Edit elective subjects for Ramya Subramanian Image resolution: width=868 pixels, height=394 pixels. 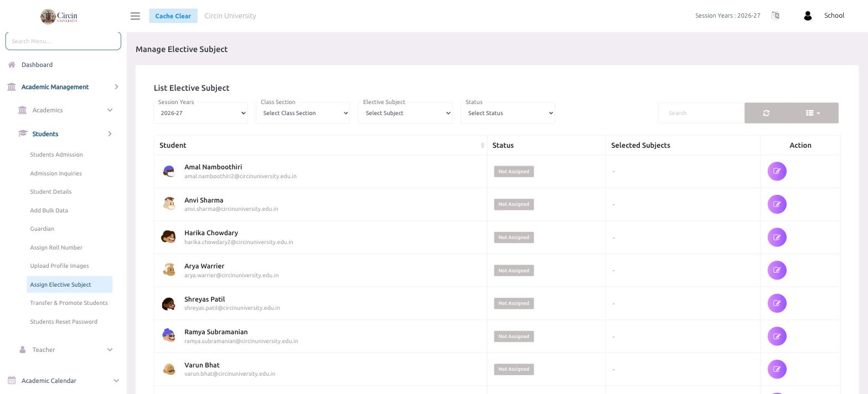click(777, 336)
